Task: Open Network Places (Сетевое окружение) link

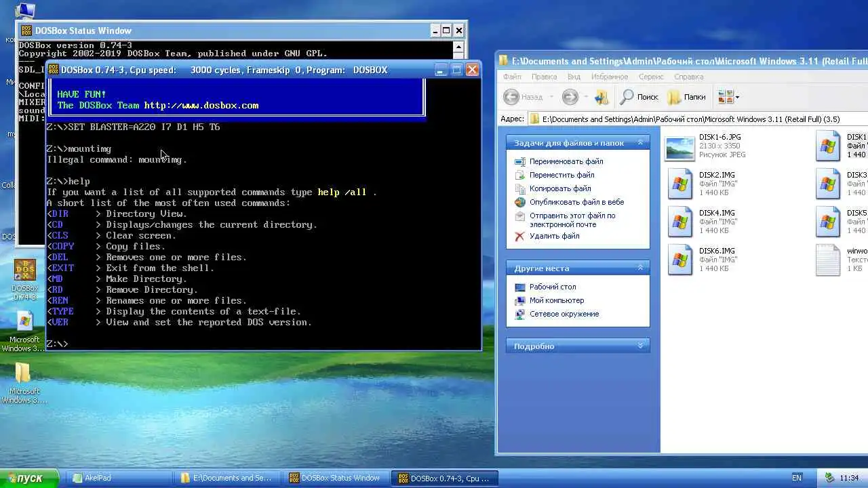Action: (564, 314)
